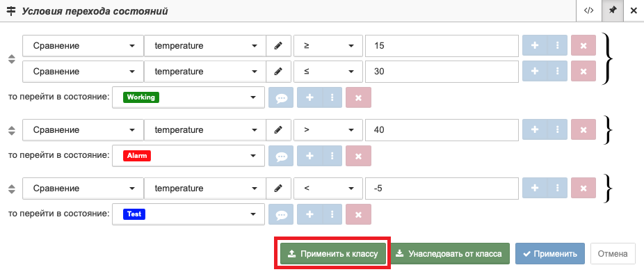This screenshot has height=272, width=644.
Task: Delete the temperature ≤ 30 condition
Action: 583,71
